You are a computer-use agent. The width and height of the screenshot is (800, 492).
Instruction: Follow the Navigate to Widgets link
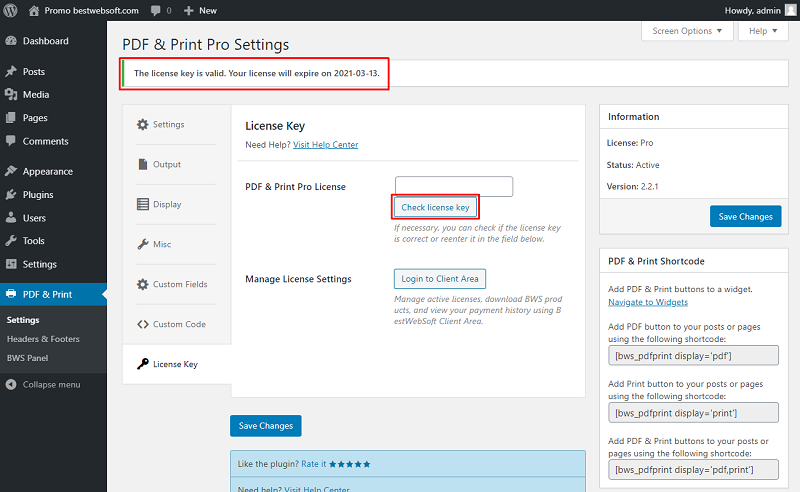[x=648, y=302]
